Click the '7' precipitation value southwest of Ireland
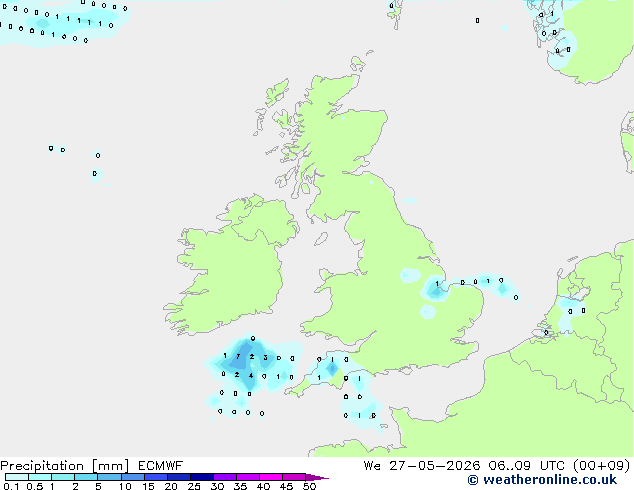The height and width of the screenshot is (490, 634). pos(238,357)
